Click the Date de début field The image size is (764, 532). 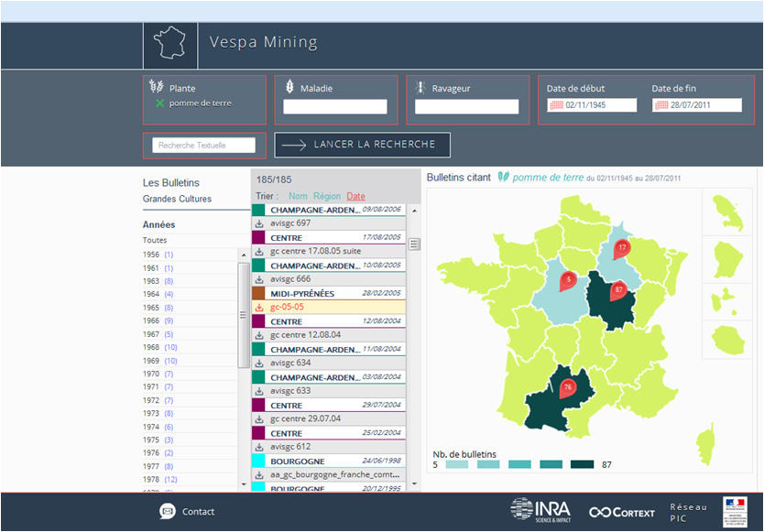tap(592, 105)
